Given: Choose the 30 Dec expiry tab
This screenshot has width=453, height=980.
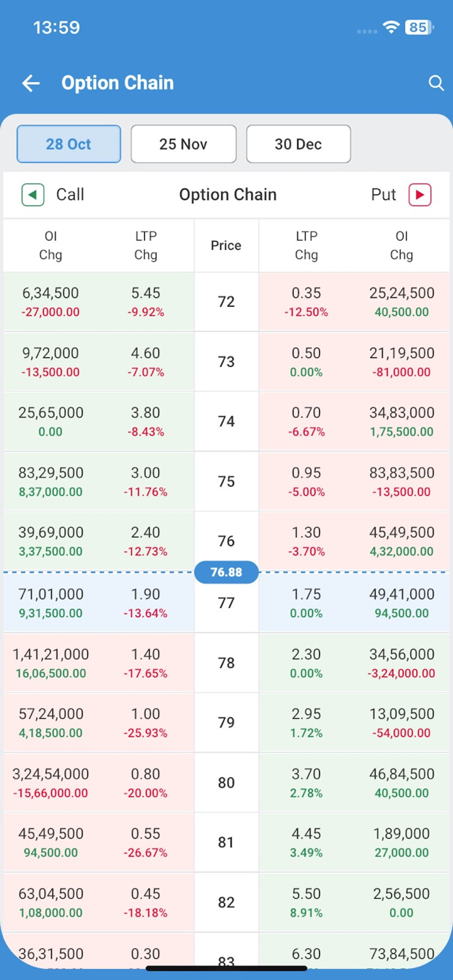Looking at the screenshot, I should tap(298, 144).
